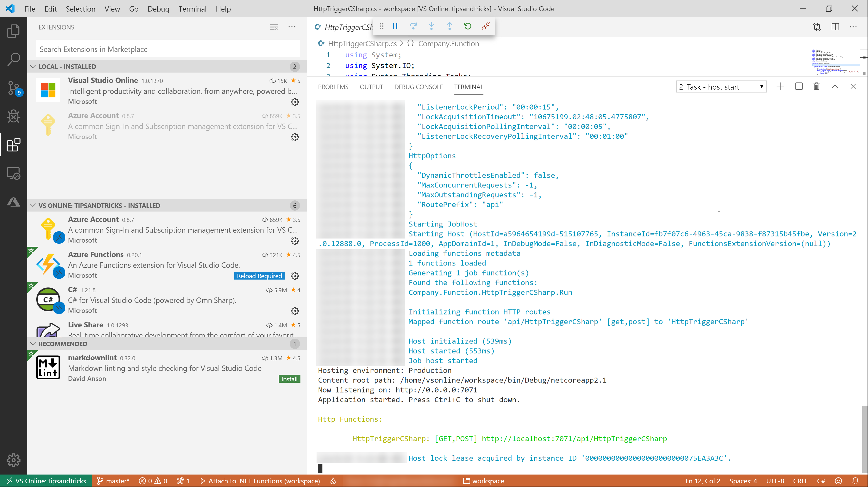Screen dimensions: 868x487
Task: Click the Step Out debug button
Action: pyautogui.click(x=449, y=26)
